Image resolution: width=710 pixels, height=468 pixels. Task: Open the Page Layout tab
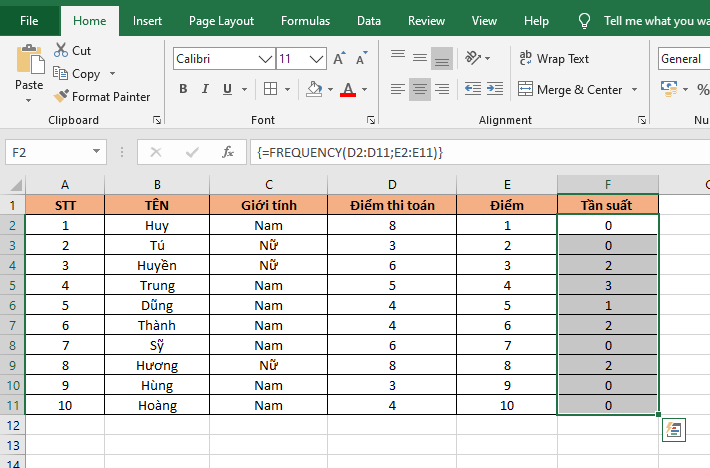221,20
